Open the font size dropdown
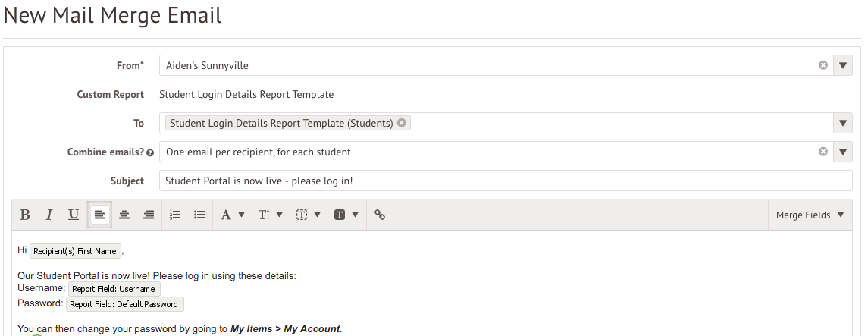Screen dimensions: 868x336 tap(269, 215)
